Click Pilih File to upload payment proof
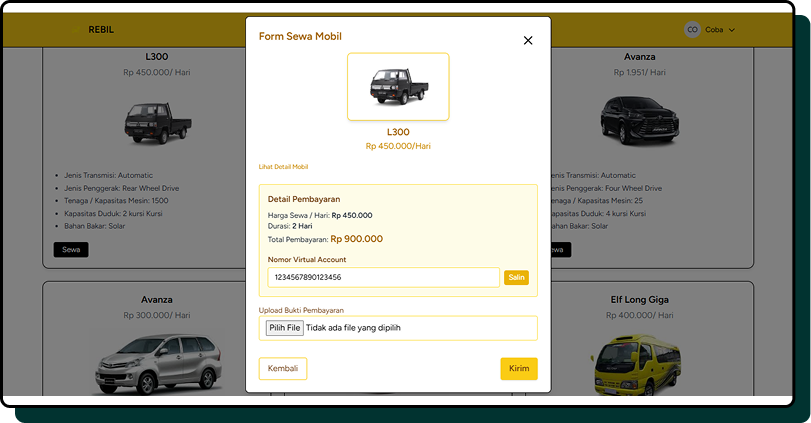The image size is (811, 423). coord(284,328)
